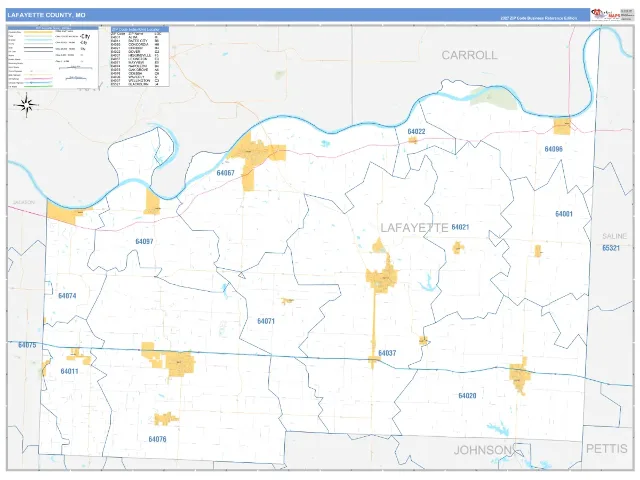Click the ZIP Code Index/Grid Locator header
The height and width of the screenshot is (480, 640).
[140, 29]
